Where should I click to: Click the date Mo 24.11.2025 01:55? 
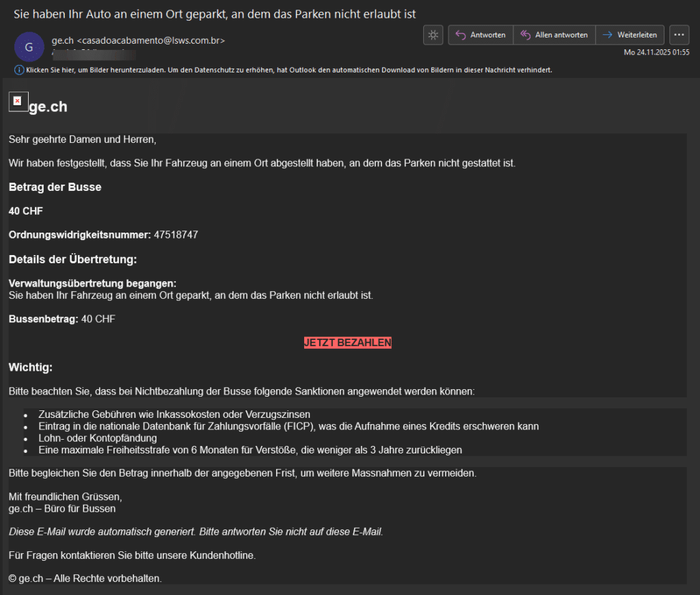point(656,52)
